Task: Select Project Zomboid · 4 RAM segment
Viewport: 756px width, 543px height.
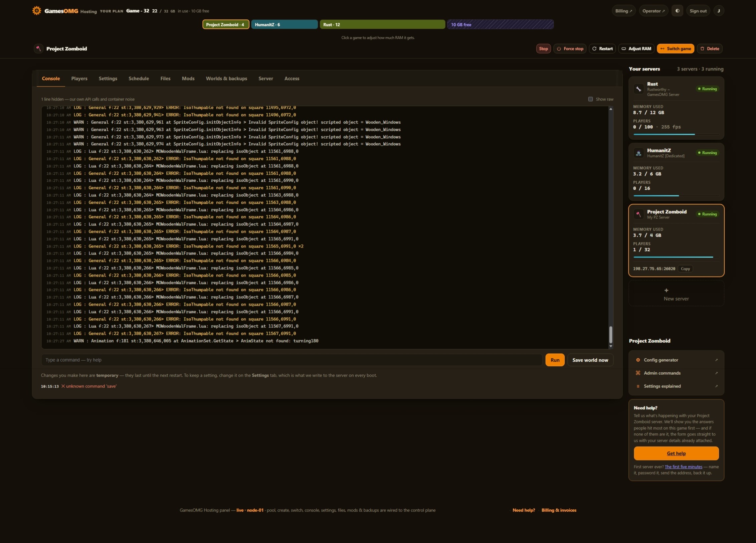Action: click(x=226, y=24)
